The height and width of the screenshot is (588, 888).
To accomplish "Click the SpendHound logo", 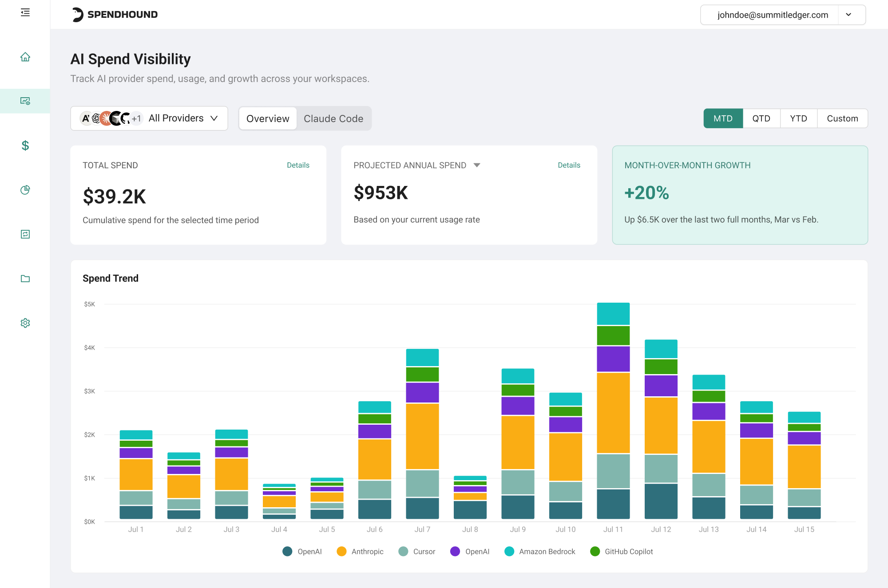I will click(x=115, y=15).
